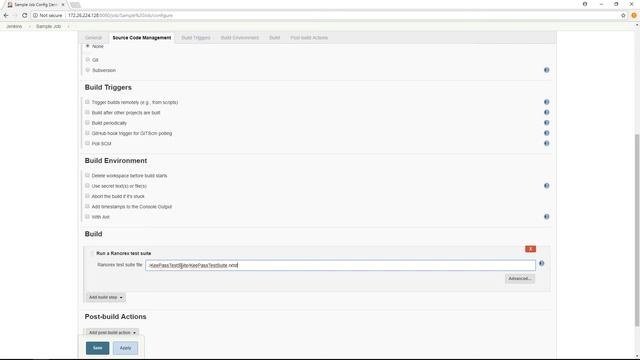Check Abort the build if it's stuck
This screenshot has width=640, height=360.
[87, 196]
